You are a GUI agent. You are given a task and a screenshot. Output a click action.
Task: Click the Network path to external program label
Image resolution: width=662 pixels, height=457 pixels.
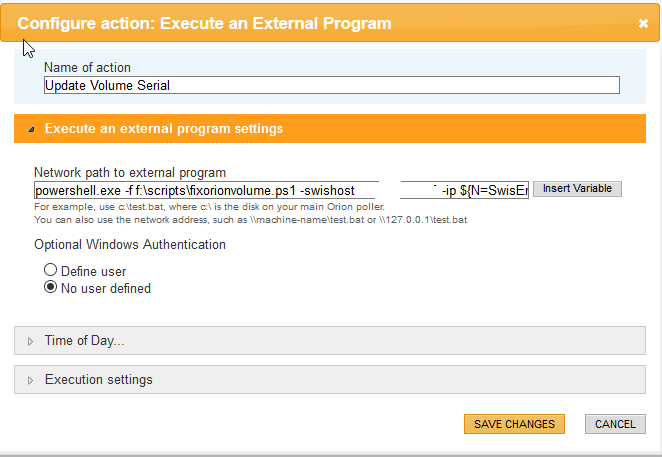(130, 172)
